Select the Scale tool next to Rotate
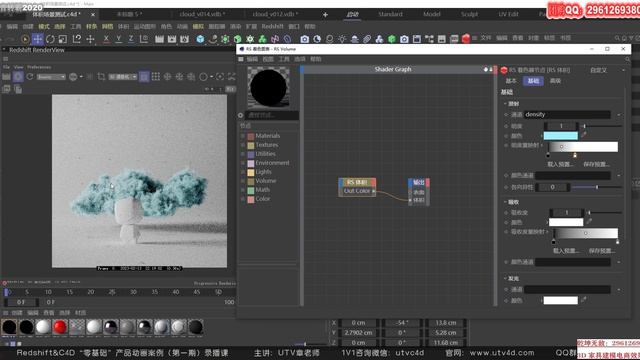This screenshot has height=360, width=640. (63, 39)
